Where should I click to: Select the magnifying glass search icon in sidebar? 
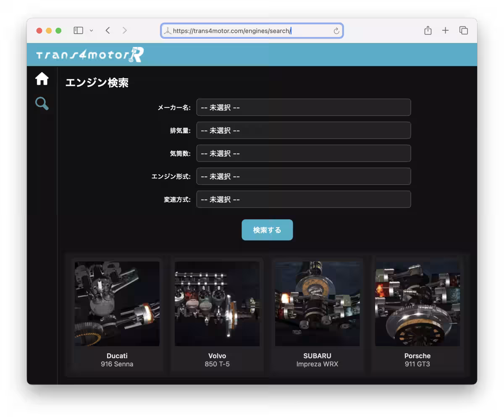(42, 104)
